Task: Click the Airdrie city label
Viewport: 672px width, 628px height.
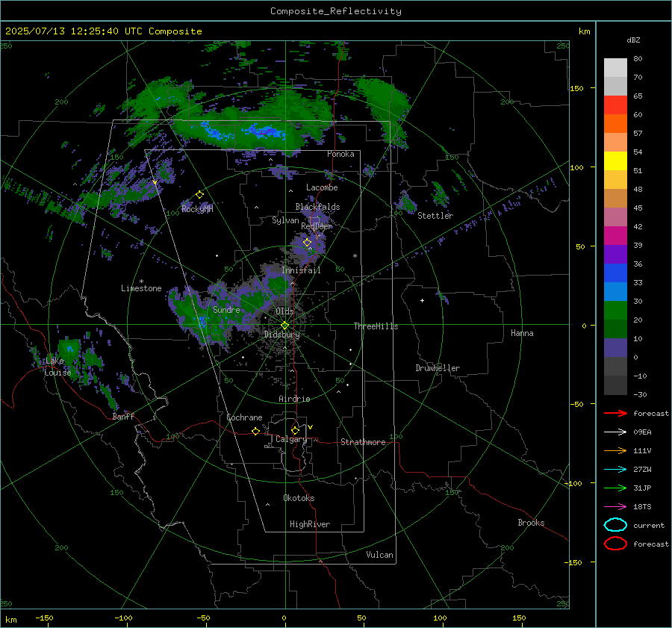Action: click(294, 399)
